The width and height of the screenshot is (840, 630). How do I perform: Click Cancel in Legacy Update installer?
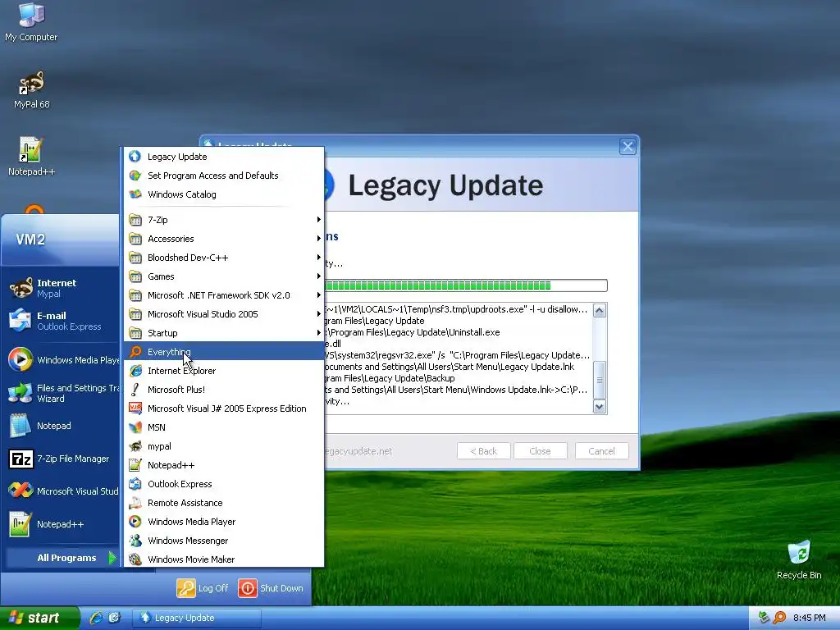pos(601,451)
